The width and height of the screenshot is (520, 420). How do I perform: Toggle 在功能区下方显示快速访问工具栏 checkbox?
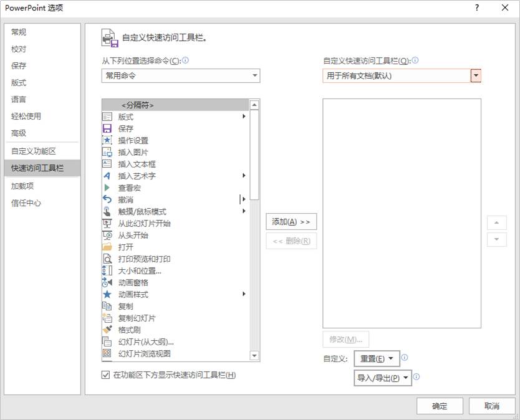point(105,375)
